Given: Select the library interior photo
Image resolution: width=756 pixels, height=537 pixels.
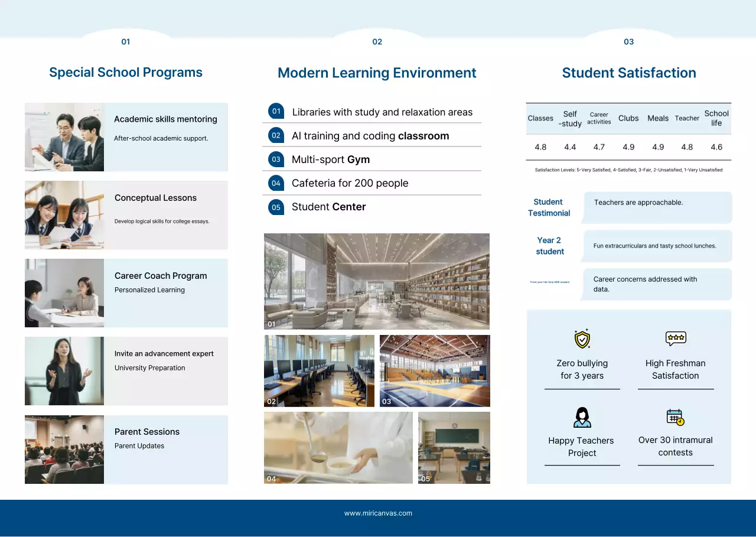Looking at the screenshot, I should (x=376, y=281).
